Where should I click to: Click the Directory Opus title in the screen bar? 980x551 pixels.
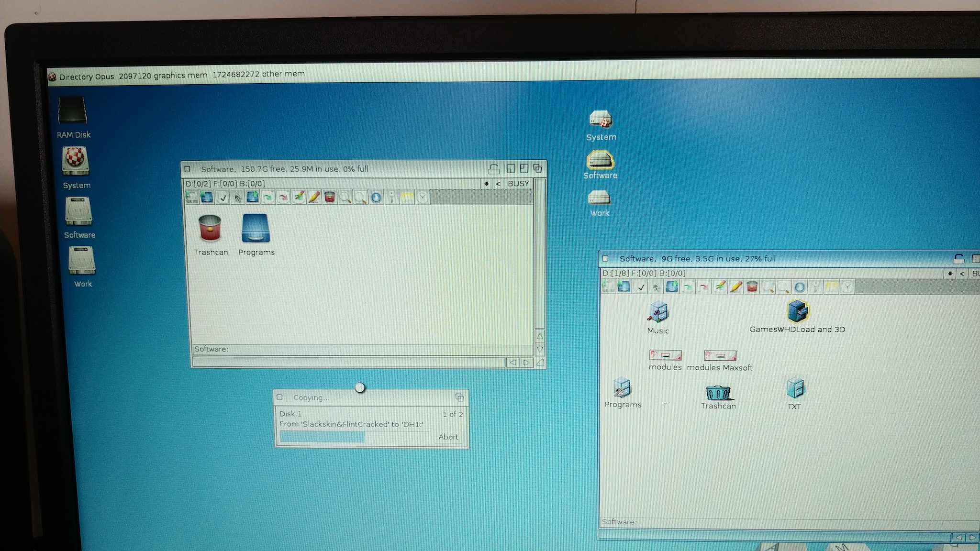point(87,77)
